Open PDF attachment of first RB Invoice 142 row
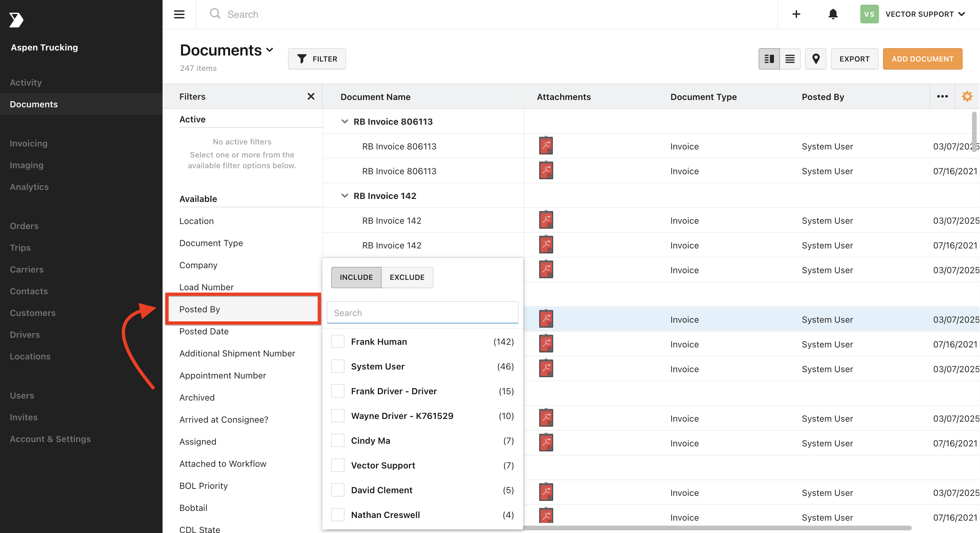This screenshot has width=980, height=533. click(546, 220)
